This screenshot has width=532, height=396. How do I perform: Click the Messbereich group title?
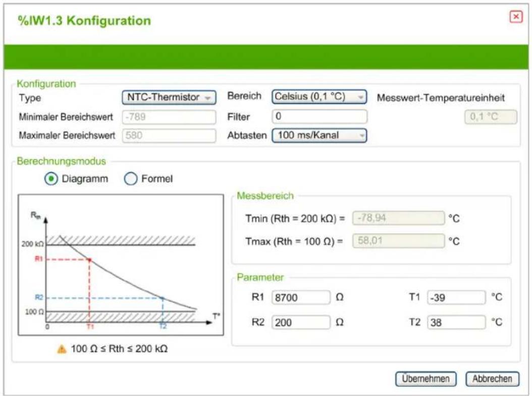pos(265,196)
